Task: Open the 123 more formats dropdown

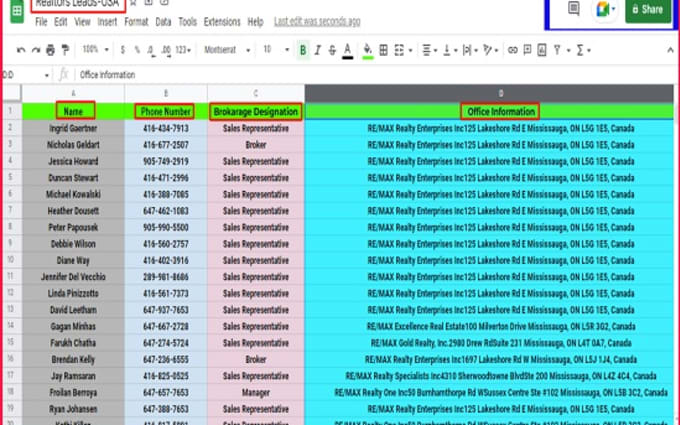Action: point(183,50)
